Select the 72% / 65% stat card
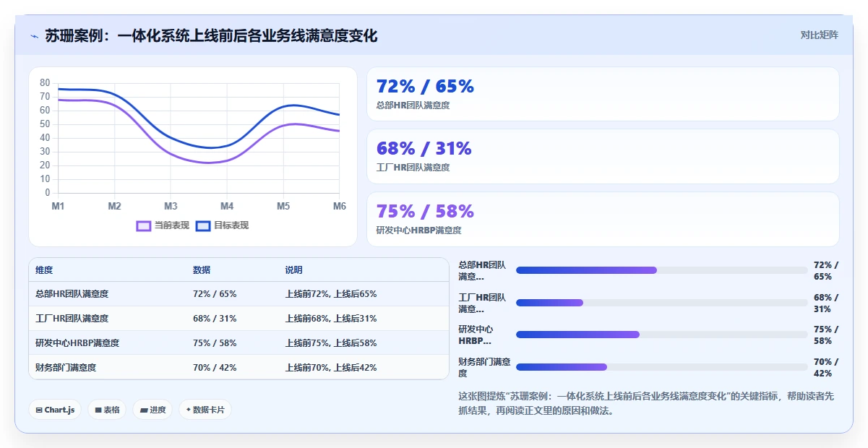Viewport: 868px width, 448px height. [x=603, y=94]
